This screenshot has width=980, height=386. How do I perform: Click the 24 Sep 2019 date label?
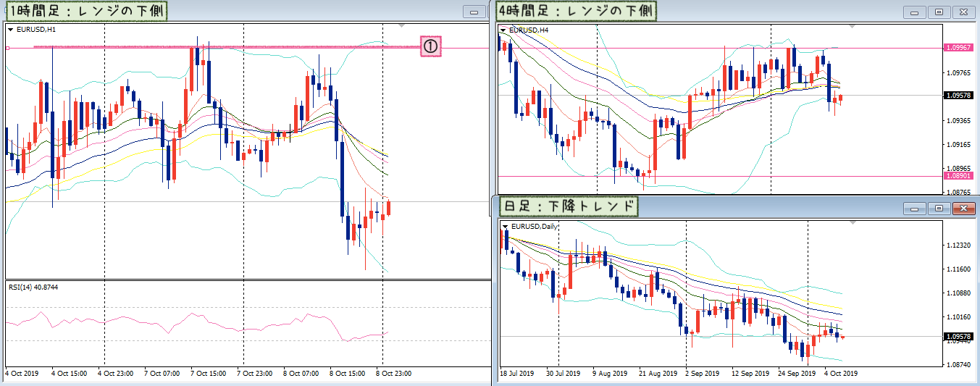click(x=796, y=374)
